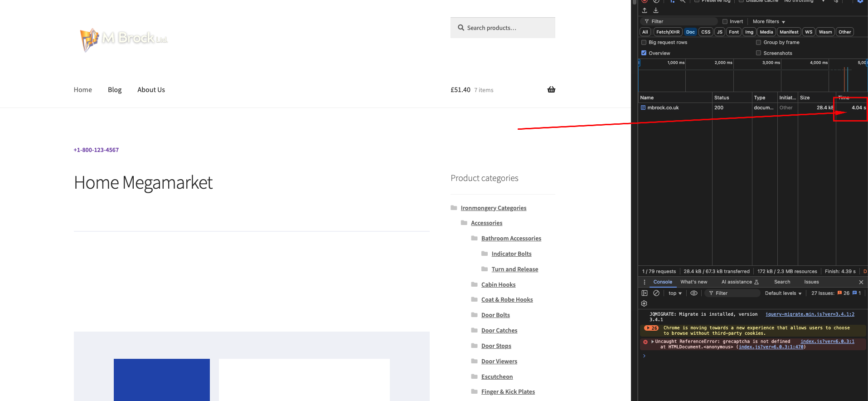
Task: Click the blue 1 issue message badge
Action: (x=857, y=293)
